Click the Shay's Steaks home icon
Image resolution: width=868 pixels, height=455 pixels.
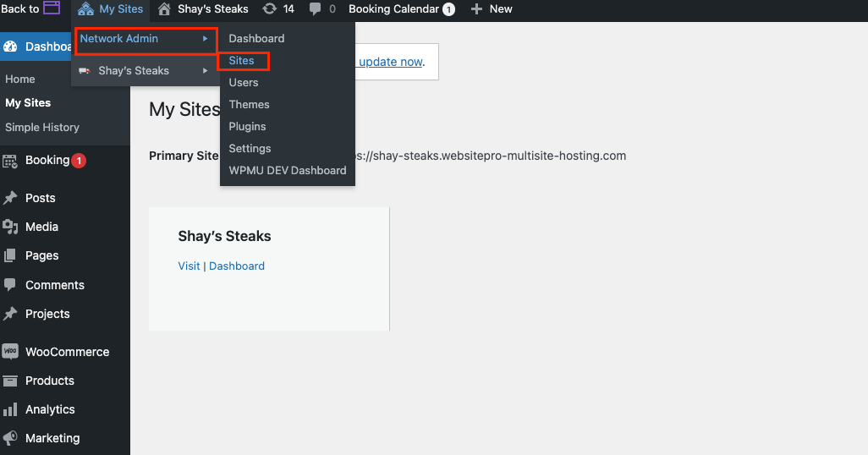click(x=165, y=9)
